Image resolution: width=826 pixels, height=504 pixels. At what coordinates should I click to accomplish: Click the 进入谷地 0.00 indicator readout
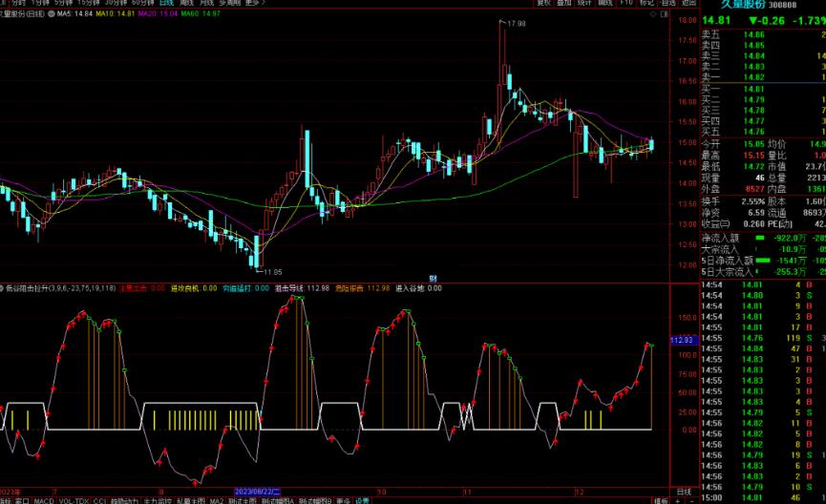pos(419,288)
